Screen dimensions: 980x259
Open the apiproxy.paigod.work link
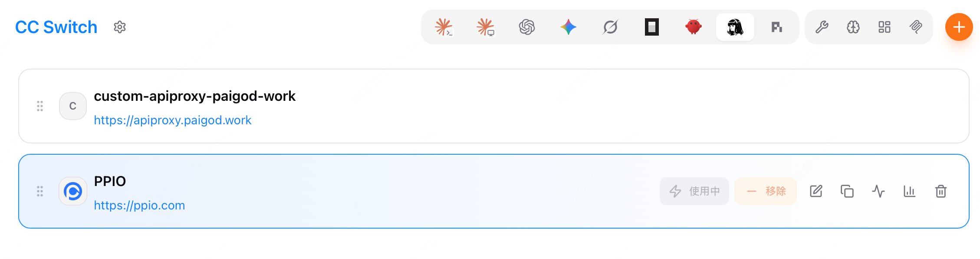[173, 120]
